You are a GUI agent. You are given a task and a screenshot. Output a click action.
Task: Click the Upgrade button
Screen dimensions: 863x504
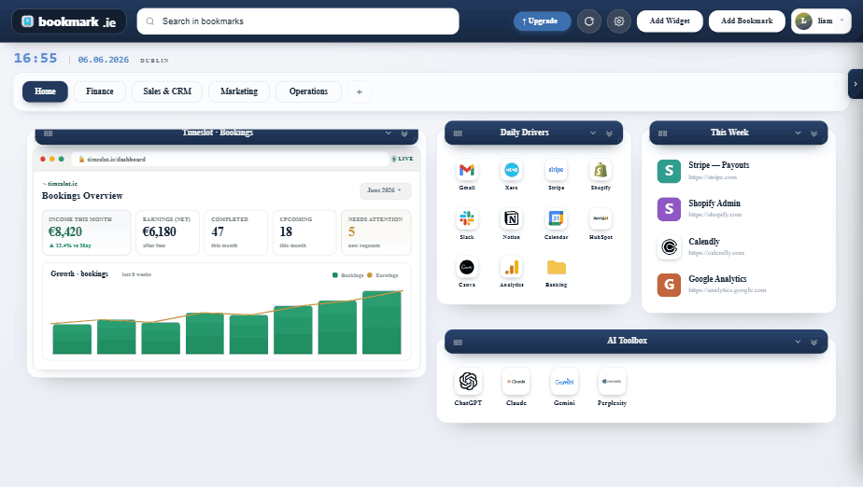click(542, 21)
